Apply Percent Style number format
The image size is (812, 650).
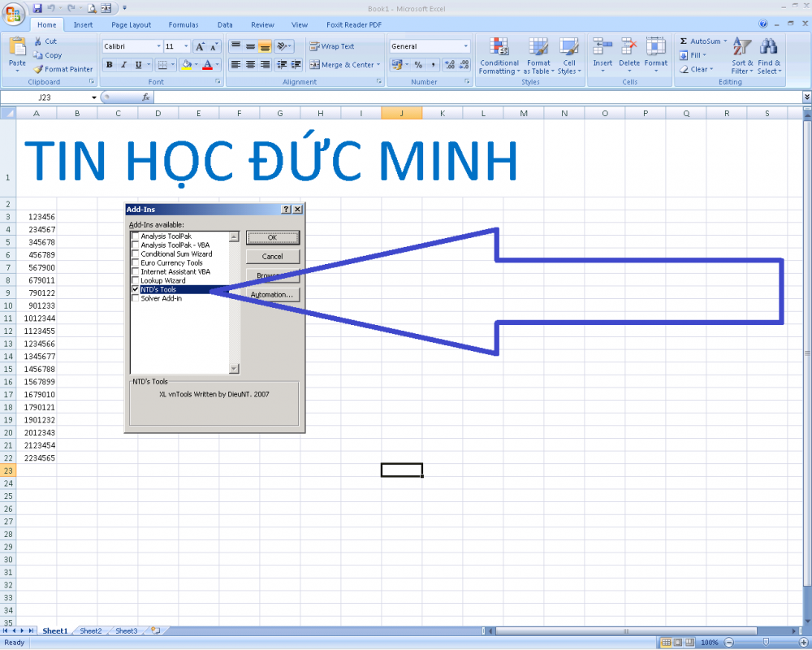[418, 65]
